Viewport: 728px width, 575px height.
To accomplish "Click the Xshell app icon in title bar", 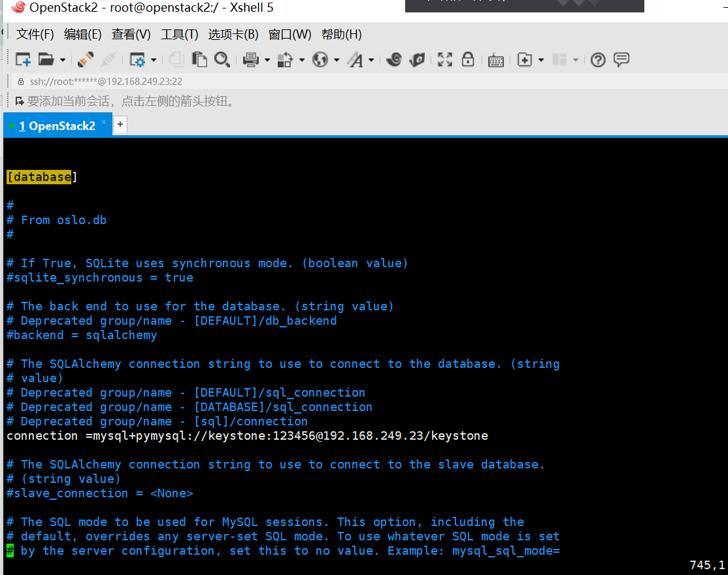I will point(18,7).
